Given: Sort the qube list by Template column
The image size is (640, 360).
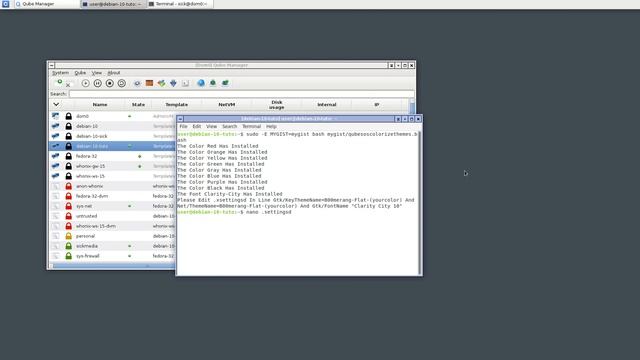Looking at the screenshot, I should (x=176, y=105).
